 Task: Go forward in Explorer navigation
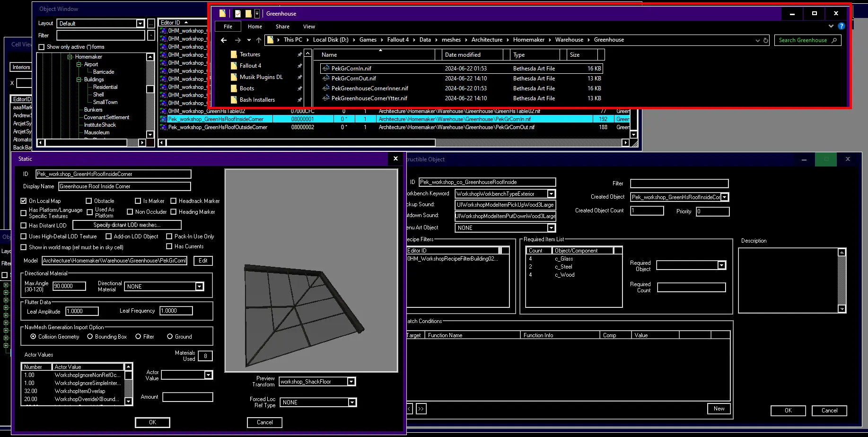238,40
